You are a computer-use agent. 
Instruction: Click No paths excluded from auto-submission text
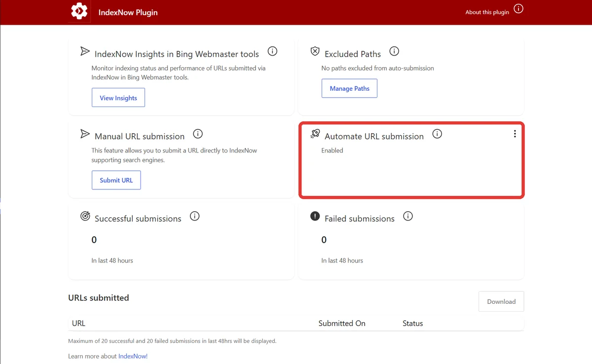(377, 68)
